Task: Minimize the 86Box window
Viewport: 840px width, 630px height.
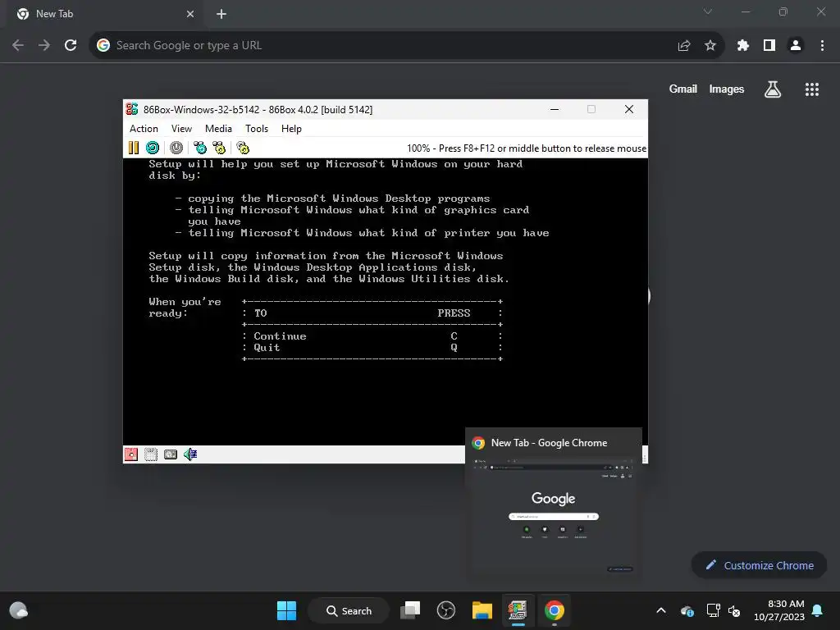Action: 555,109
